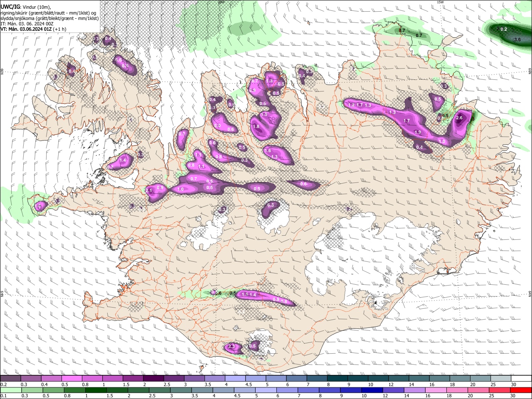Image resolution: width=532 pixels, height=399 pixels.
Task: Pick the upper-row dark purple swatch labeled 2
Action: [153, 379]
